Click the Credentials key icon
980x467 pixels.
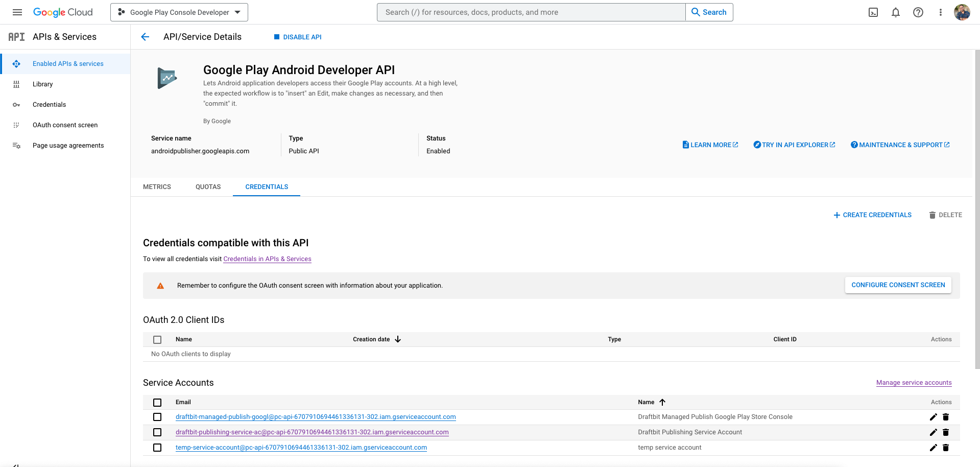click(16, 105)
